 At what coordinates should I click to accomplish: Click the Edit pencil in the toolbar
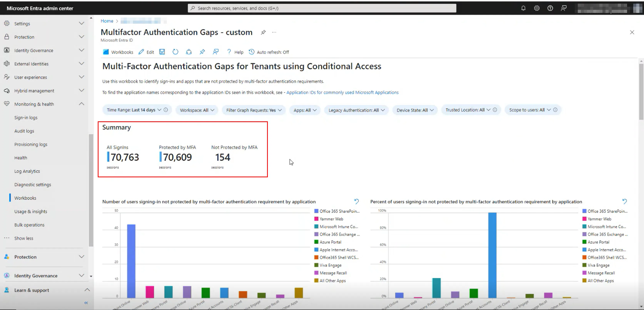point(146,52)
